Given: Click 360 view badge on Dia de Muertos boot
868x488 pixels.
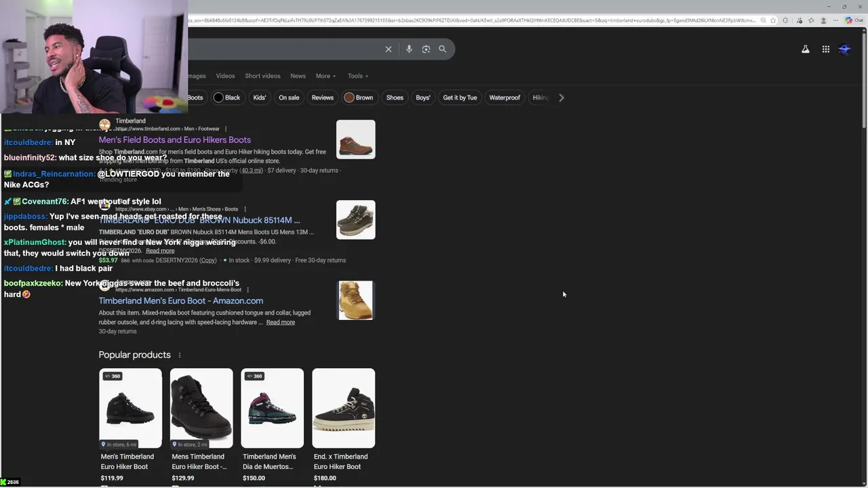Looking at the screenshot, I should click(254, 376).
